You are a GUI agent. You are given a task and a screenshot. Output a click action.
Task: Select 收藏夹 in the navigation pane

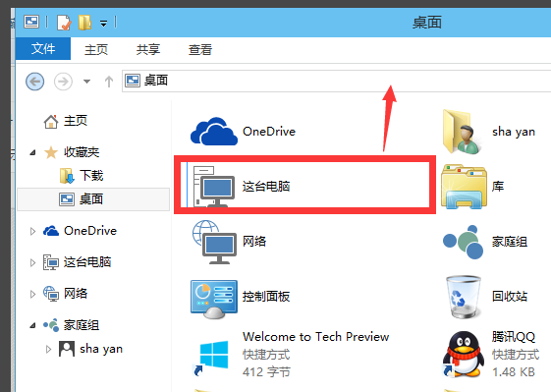tap(82, 152)
